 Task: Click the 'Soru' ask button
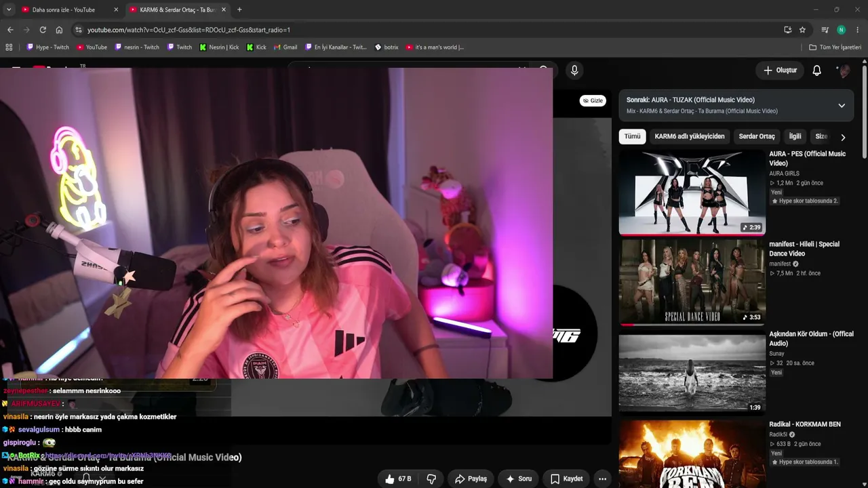[x=519, y=479]
